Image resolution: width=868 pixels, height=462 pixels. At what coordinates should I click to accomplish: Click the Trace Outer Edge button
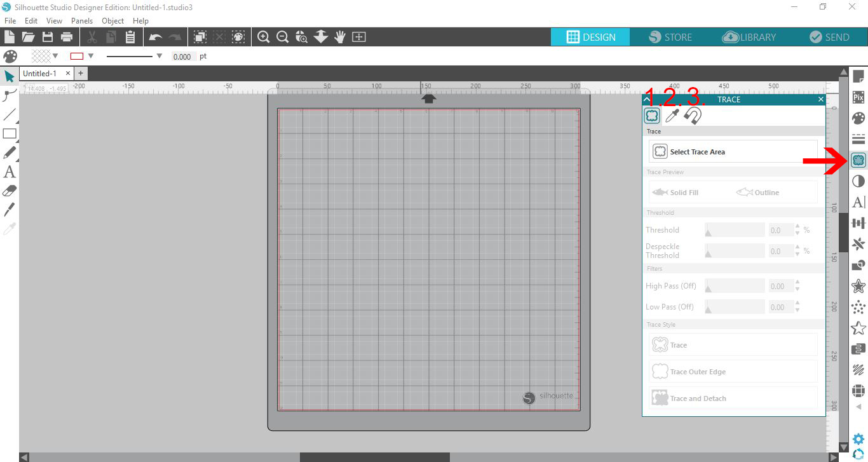click(x=733, y=372)
